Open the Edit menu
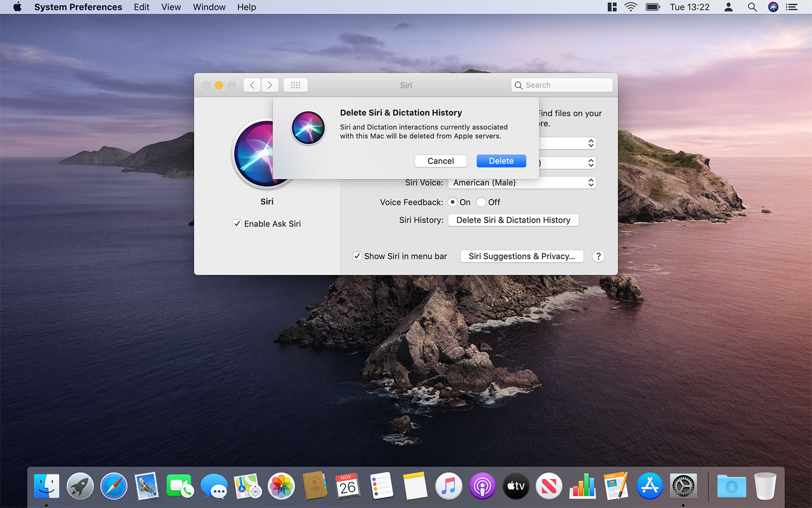 click(x=141, y=7)
